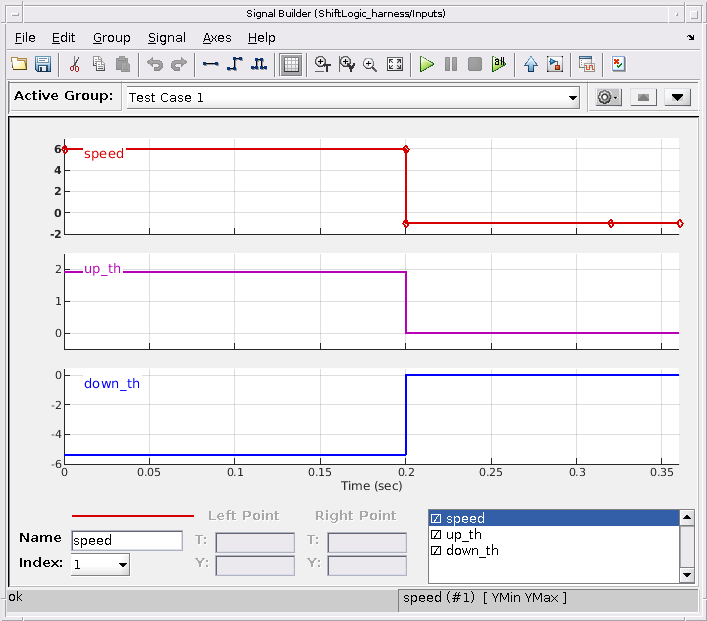Add a constant signal
The height and width of the screenshot is (621, 707).
pyautogui.click(x=211, y=64)
